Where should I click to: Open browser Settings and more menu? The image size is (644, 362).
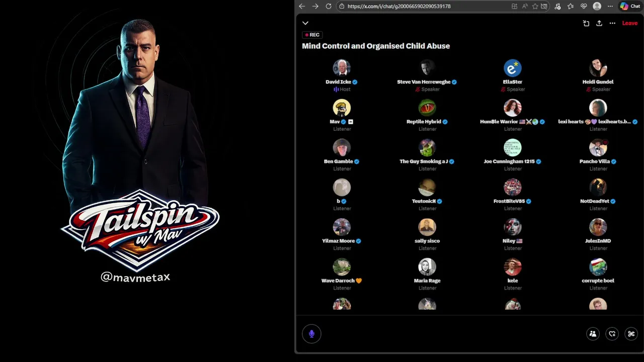tap(610, 6)
